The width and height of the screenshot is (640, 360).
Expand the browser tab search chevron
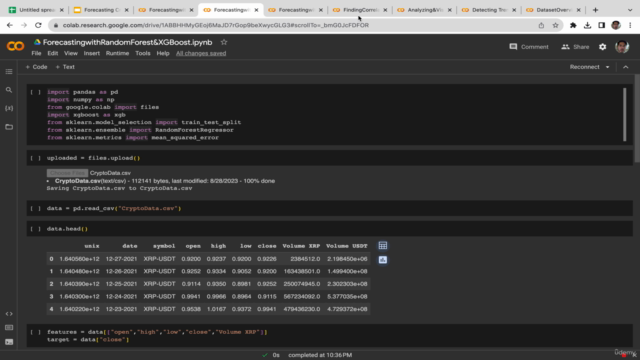click(x=630, y=10)
